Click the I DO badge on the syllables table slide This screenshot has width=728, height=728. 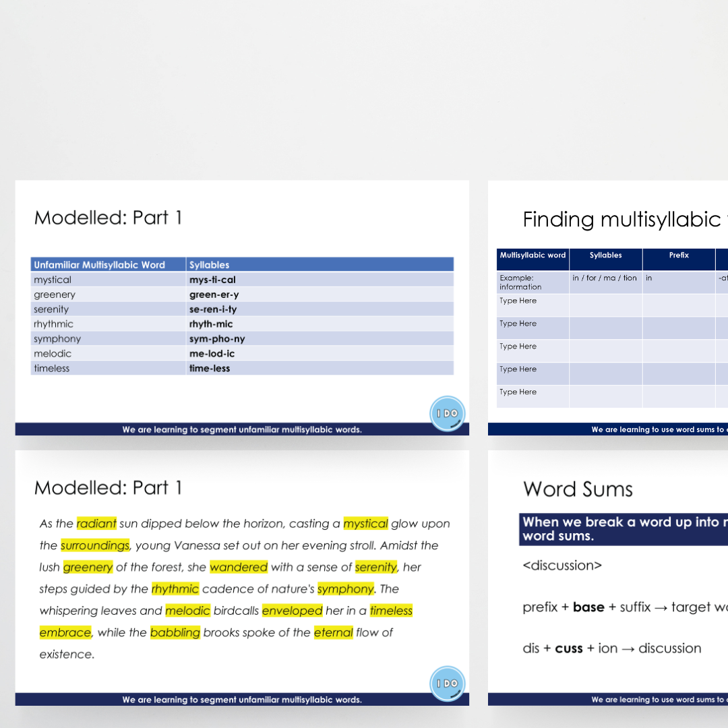pyautogui.click(x=447, y=414)
